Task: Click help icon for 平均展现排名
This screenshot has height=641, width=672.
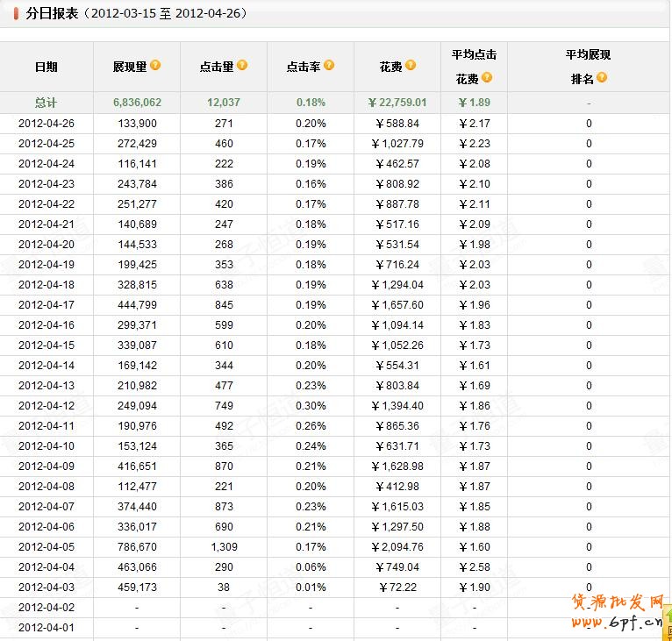Action: [602, 78]
